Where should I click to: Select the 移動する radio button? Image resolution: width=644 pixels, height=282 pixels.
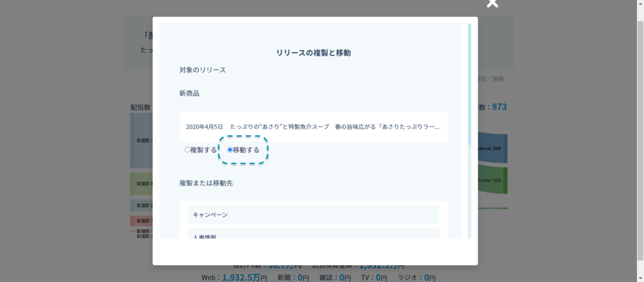[230, 150]
